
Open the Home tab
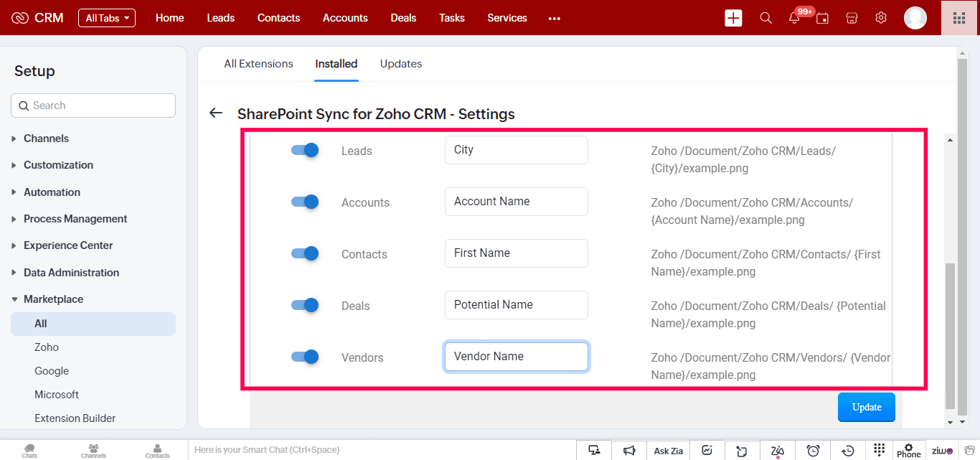point(170,18)
